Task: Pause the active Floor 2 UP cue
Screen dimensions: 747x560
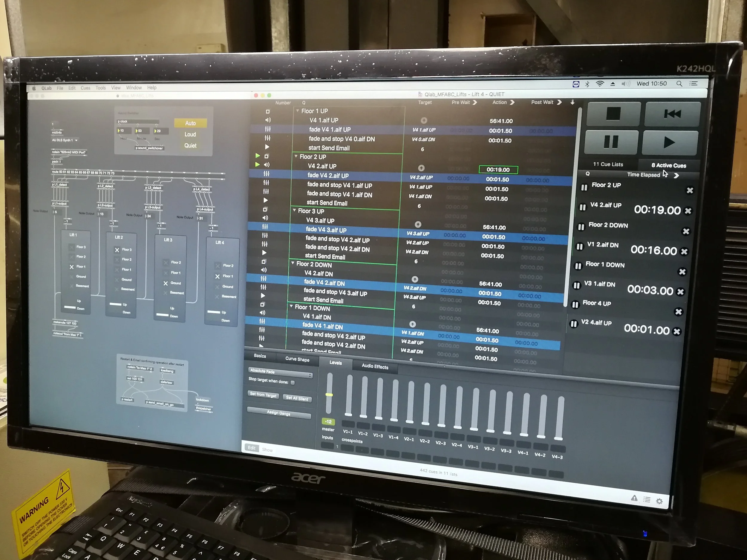Action: point(584,187)
